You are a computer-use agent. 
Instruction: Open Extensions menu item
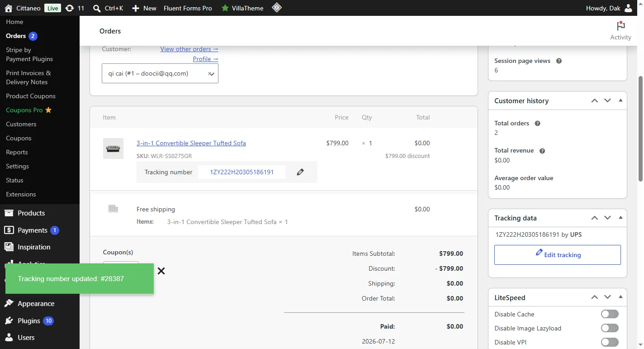21,194
